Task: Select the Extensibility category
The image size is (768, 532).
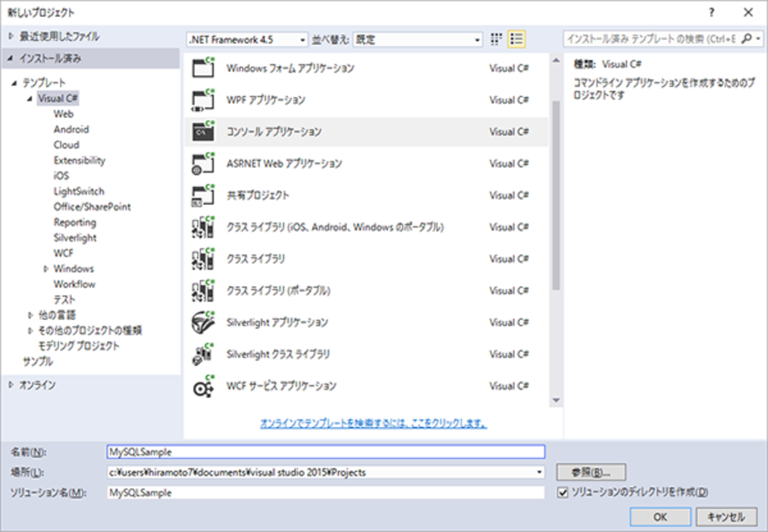Action: coord(79,160)
